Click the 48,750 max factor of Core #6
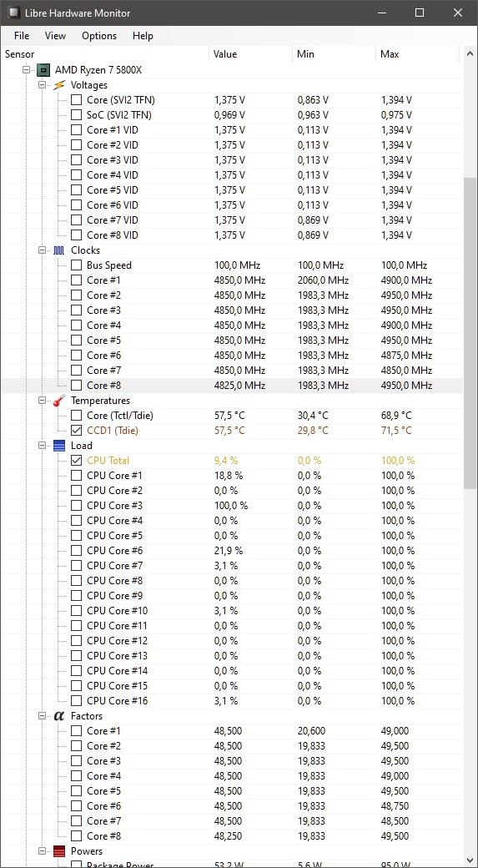 [395, 805]
